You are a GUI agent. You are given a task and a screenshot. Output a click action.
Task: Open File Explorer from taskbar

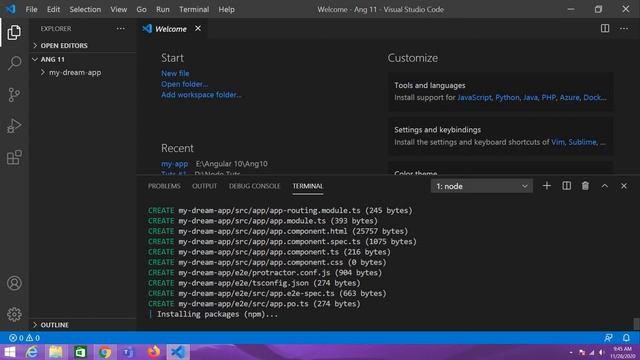click(56, 352)
